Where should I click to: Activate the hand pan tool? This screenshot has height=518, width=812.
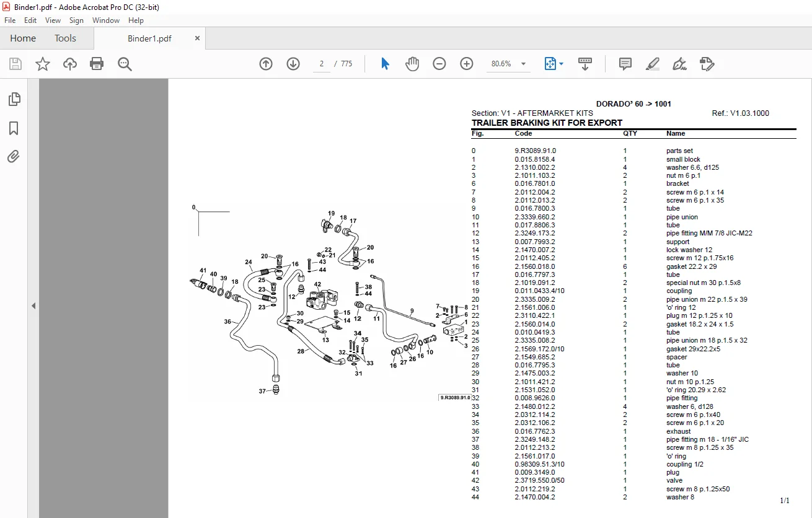tap(412, 64)
